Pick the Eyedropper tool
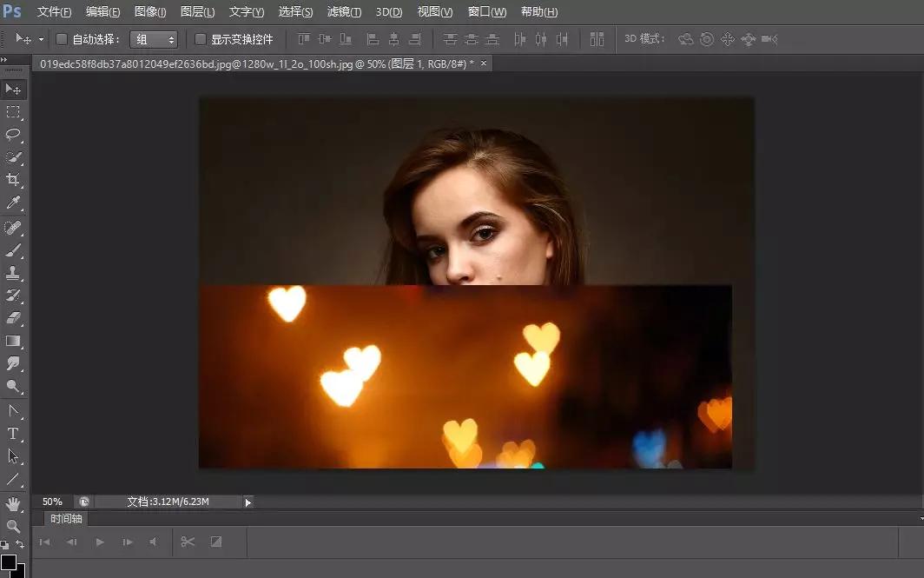This screenshot has height=578, width=924. coord(13,203)
